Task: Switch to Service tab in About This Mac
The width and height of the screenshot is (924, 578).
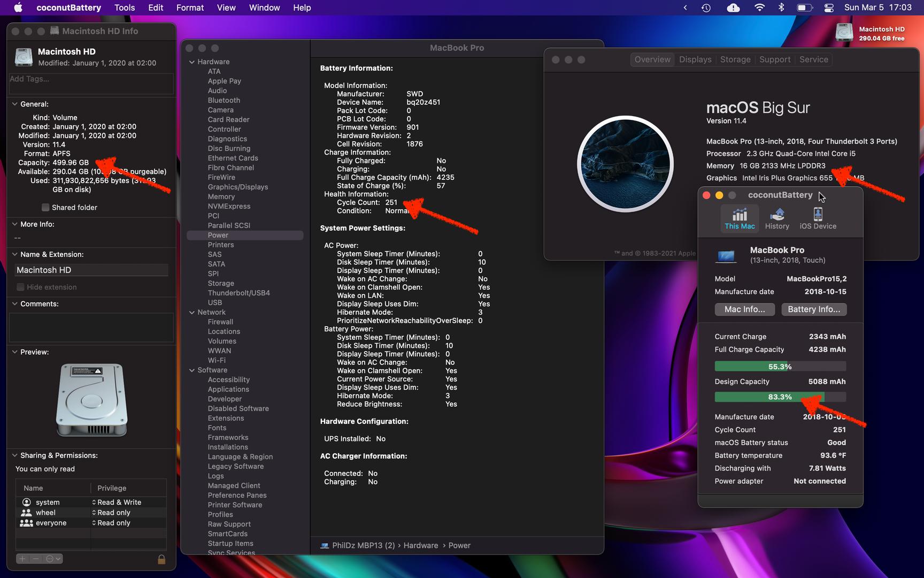Action: [814, 59]
